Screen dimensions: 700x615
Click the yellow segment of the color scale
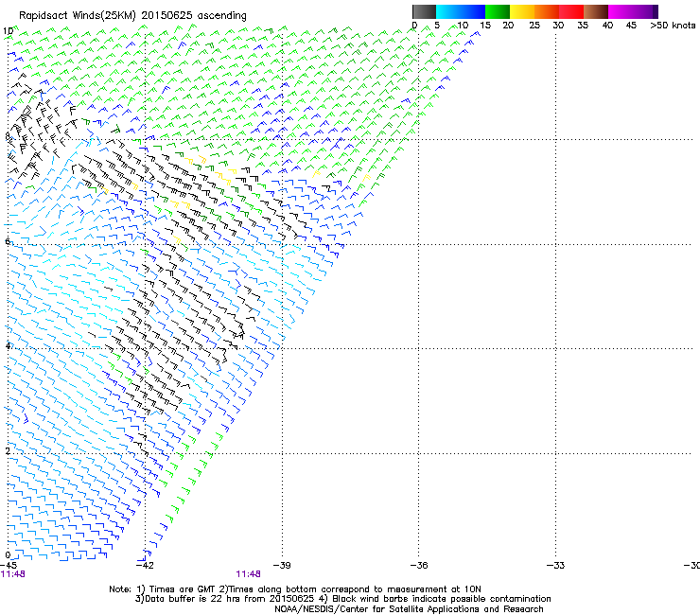(x=522, y=11)
